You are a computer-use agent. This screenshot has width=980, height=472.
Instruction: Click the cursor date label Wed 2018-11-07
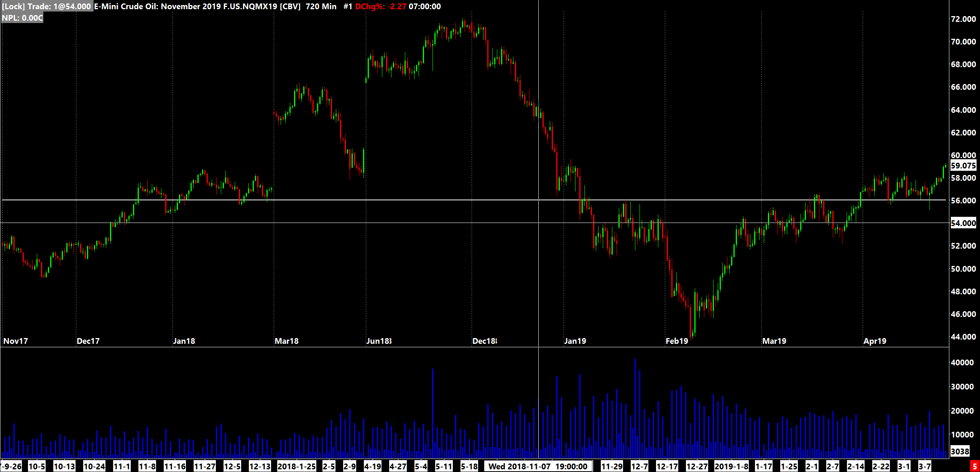coord(538,467)
